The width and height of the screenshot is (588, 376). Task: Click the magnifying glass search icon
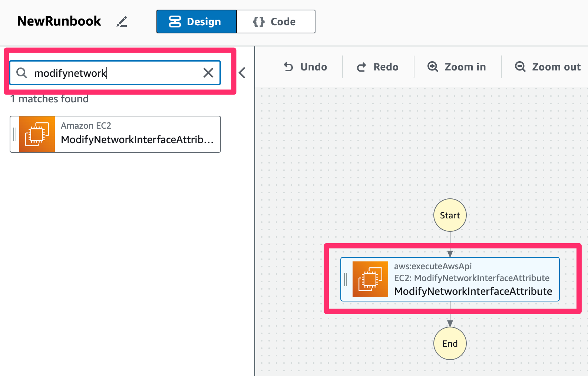(22, 73)
